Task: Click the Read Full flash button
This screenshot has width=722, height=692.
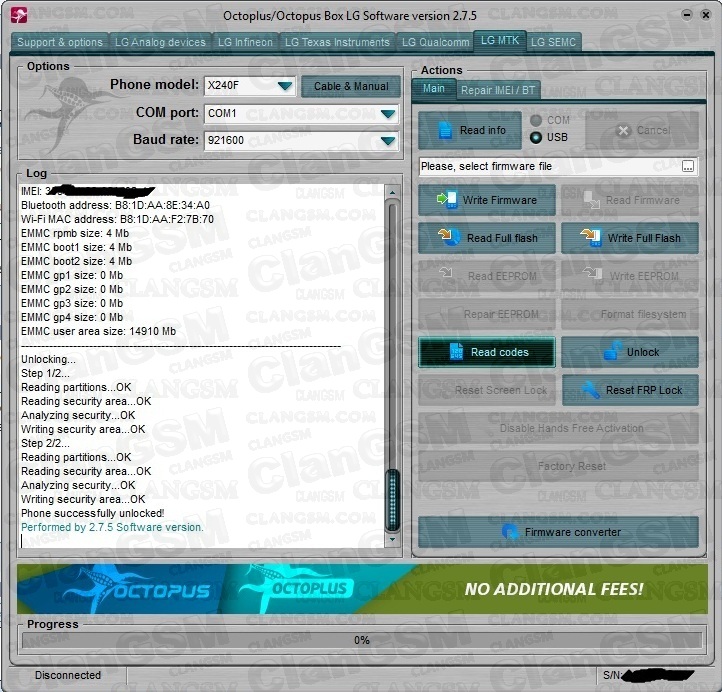Action: pyautogui.click(x=487, y=238)
